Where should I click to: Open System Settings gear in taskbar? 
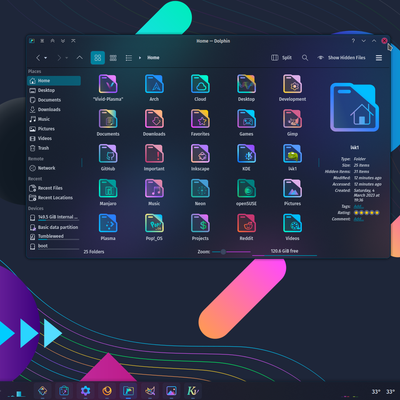click(86, 390)
